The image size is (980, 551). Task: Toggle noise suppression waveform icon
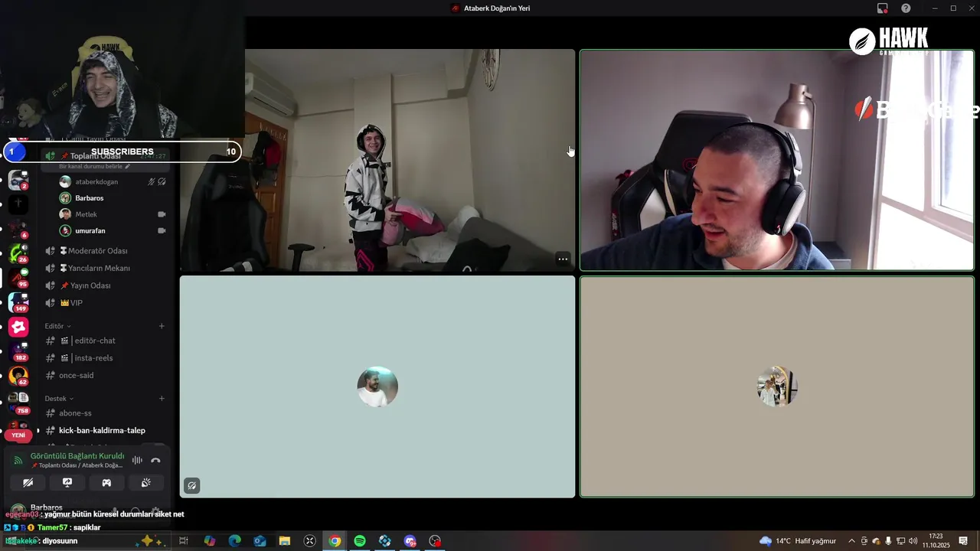click(137, 460)
